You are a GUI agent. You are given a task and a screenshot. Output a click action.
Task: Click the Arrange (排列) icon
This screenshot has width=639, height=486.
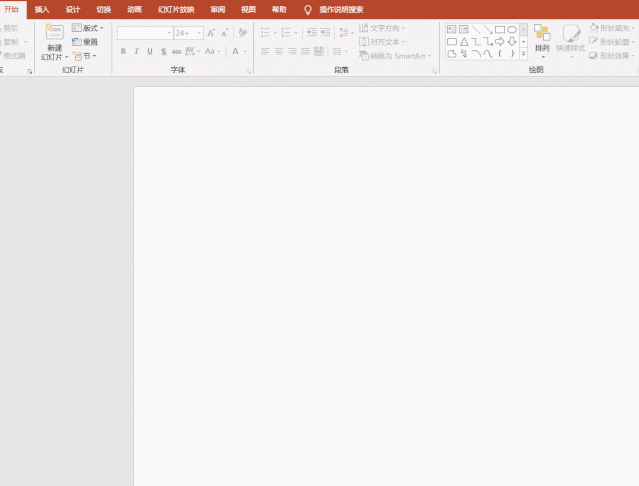542,34
